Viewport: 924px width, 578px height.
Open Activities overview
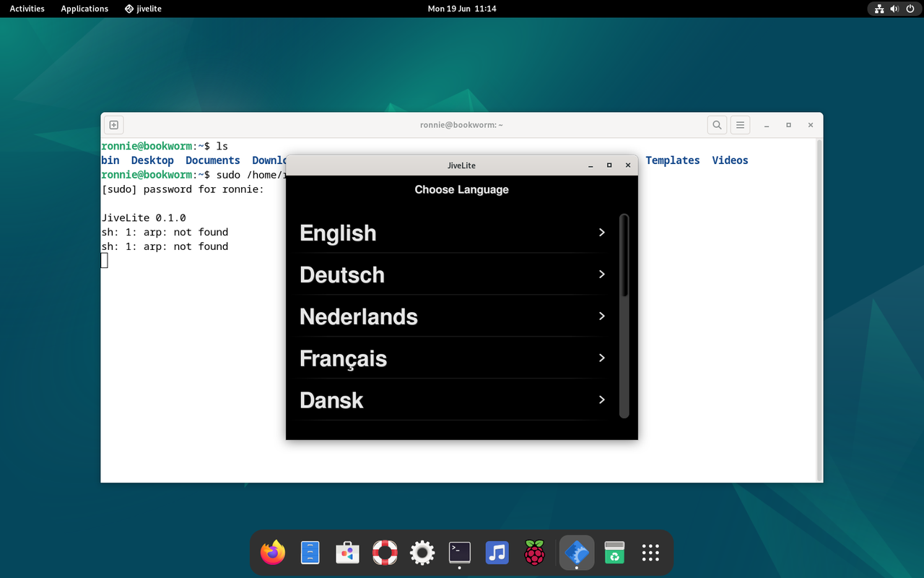(27, 9)
